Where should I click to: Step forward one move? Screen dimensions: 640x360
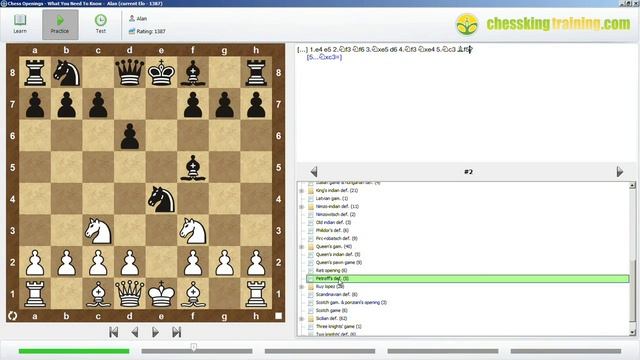pos(155,332)
